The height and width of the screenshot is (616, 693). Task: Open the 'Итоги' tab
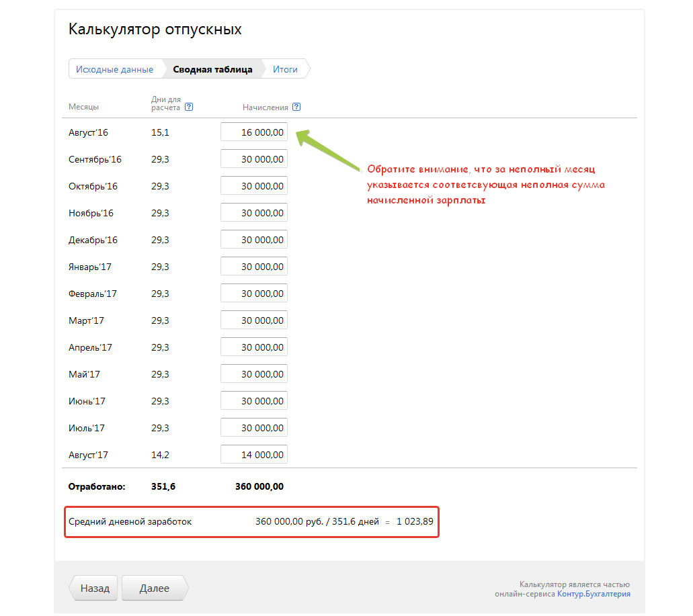pyautogui.click(x=285, y=69)
